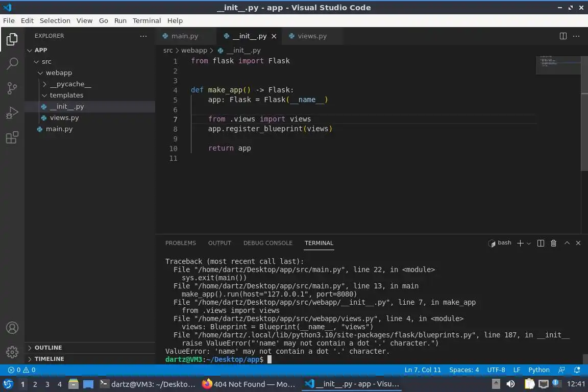The height and width of the screenshot is (392, 588).
Task: Change indentation via Spaces: 4
Action: click(464, 370)
